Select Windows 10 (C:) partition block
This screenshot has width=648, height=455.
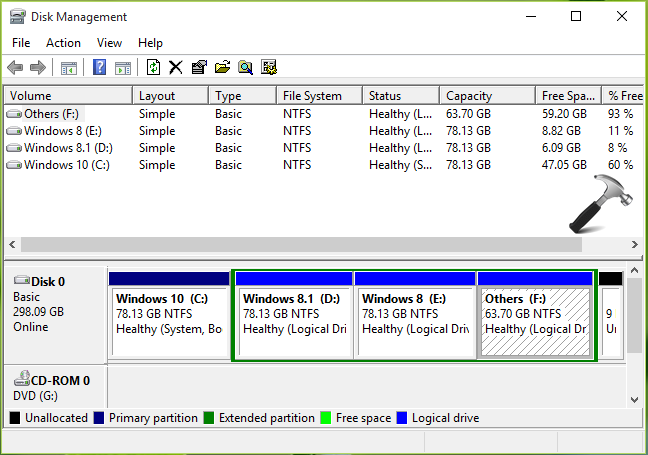(x=169, y=315)
